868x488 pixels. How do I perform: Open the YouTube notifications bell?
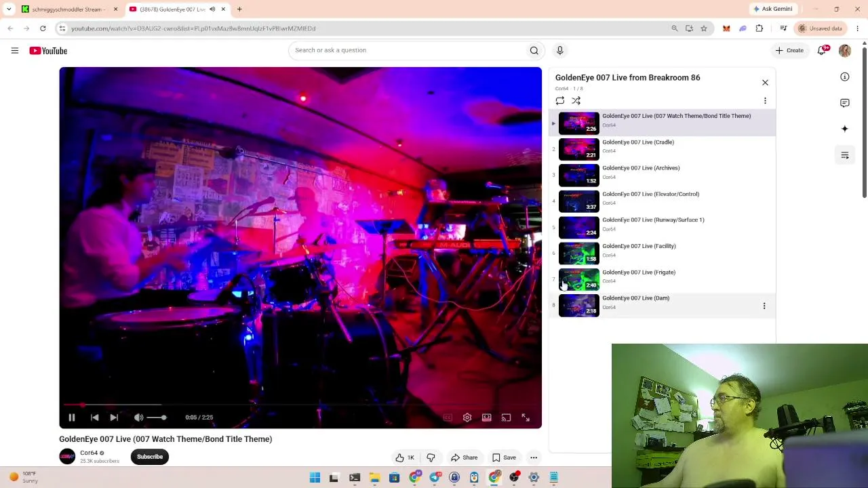[x=822, y=50]
